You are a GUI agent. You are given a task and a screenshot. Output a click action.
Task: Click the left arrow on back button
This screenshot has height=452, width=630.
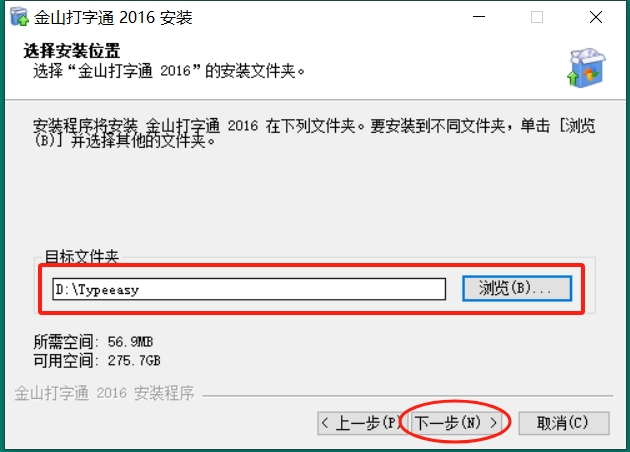tap(325, 423)
